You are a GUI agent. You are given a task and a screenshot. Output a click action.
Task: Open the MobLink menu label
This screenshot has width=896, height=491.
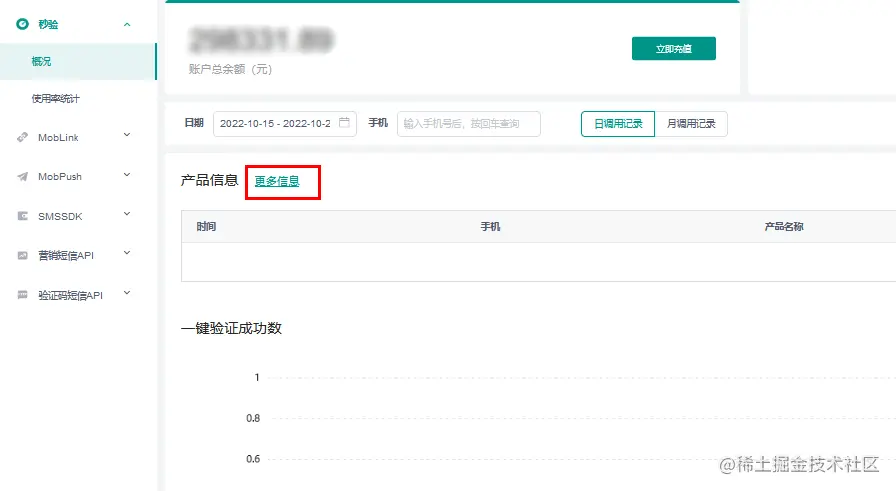(58, 138)
